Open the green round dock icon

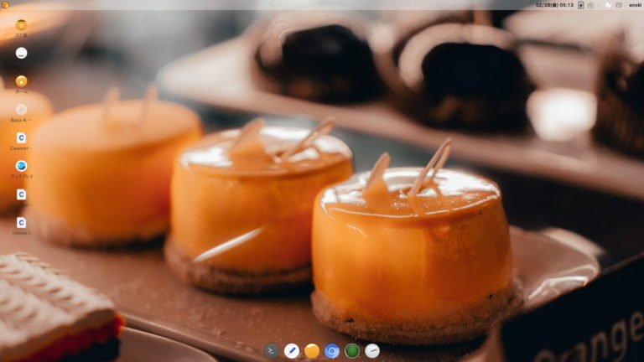tap(352, 351)
